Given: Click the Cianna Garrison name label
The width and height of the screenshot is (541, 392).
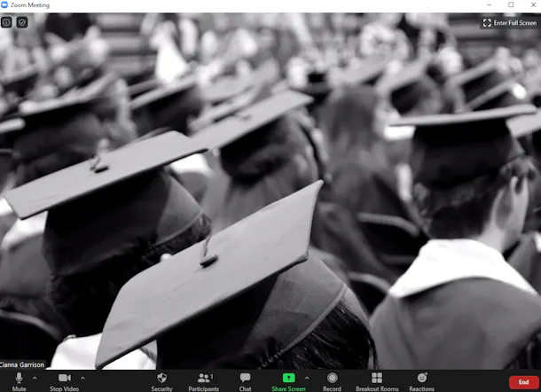Looking at the screenshot, I should click(x=22, y=365).
